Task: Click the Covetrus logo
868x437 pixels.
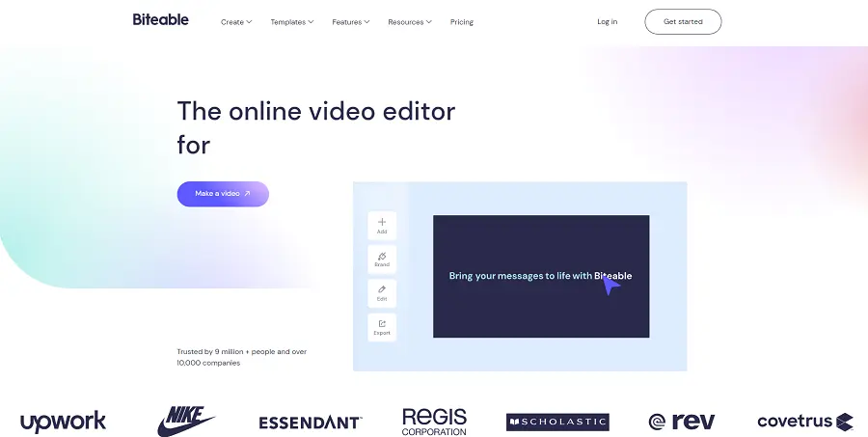Action: pyautogui.click(x=805, y=422)
